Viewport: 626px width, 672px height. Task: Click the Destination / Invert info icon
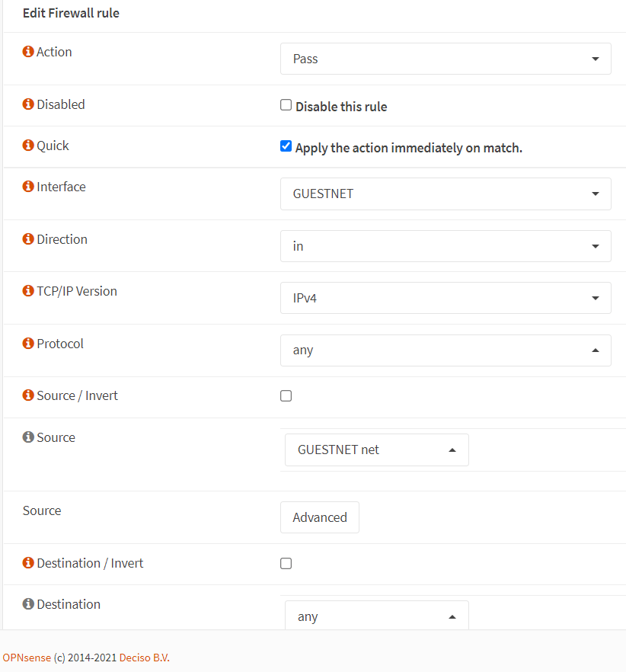pos(28,563)
